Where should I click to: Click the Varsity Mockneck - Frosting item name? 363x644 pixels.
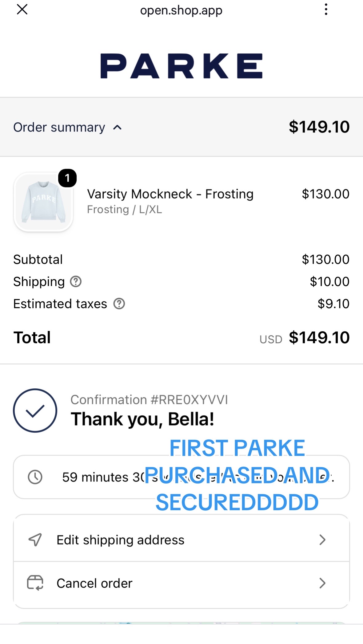coord(170,194)
